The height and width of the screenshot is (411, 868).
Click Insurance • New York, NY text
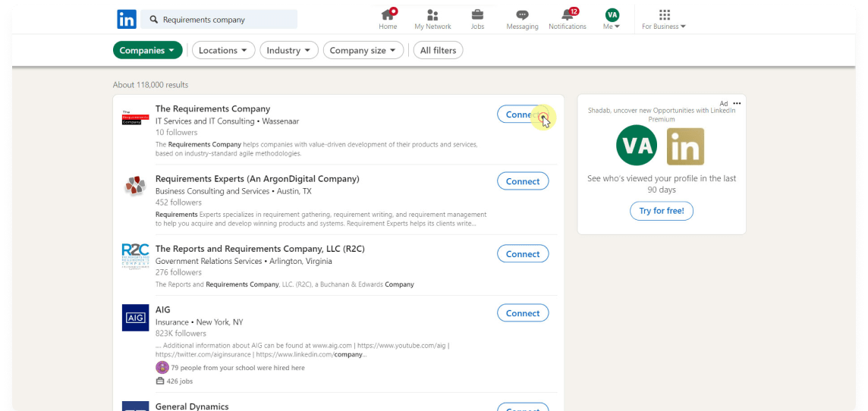pos(199,322)
